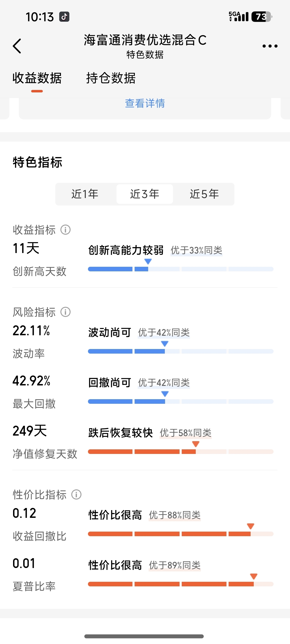
Task: Tap info icon next to 风险指标
Action: pos(65,312)
